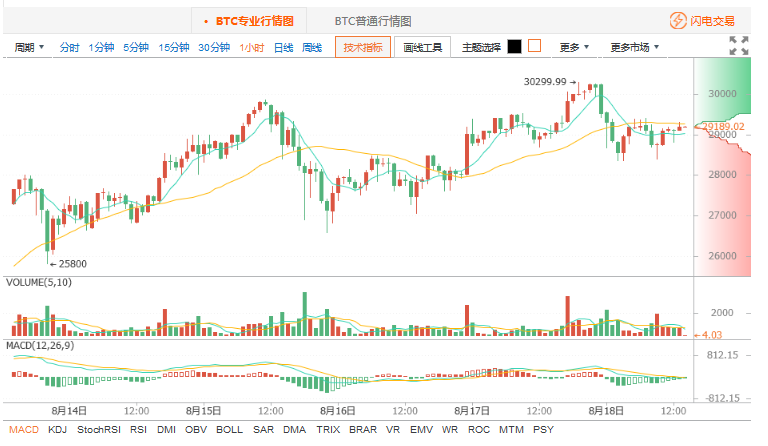The width and height of the screenshot is (768, 446).
Task: Toggle the 技术指标 indicators button
Action: (363, 47)
